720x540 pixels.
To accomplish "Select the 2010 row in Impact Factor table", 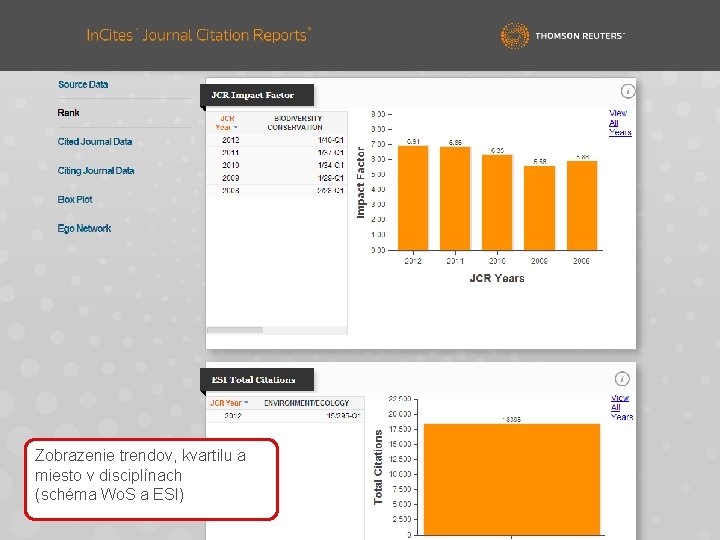I will click(276, 165).
